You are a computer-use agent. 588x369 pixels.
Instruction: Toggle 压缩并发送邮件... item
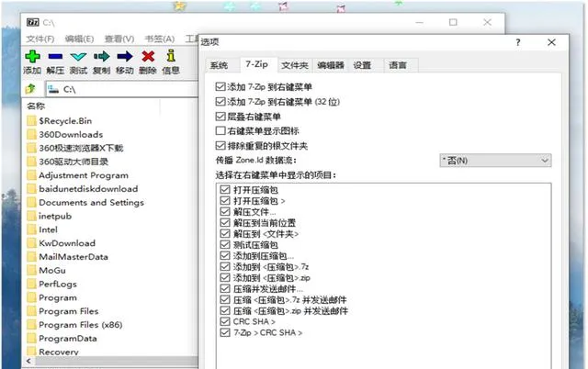[x=225, y=289]
